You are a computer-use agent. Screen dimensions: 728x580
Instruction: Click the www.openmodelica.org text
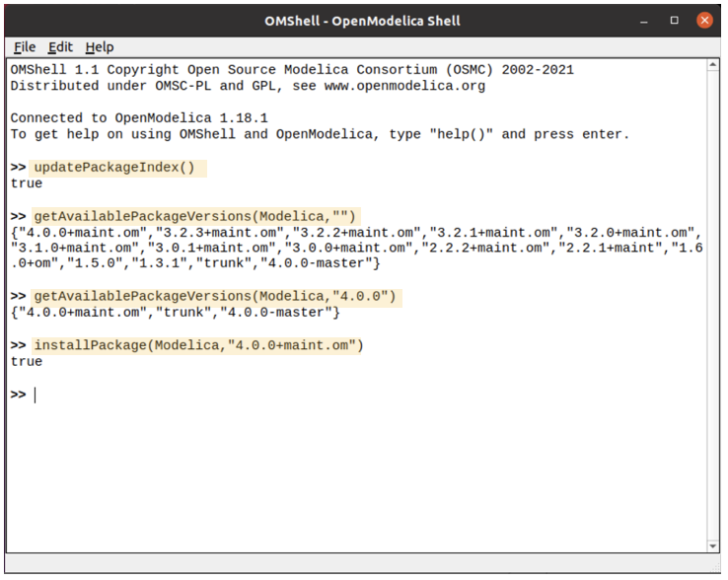point(404,86)
